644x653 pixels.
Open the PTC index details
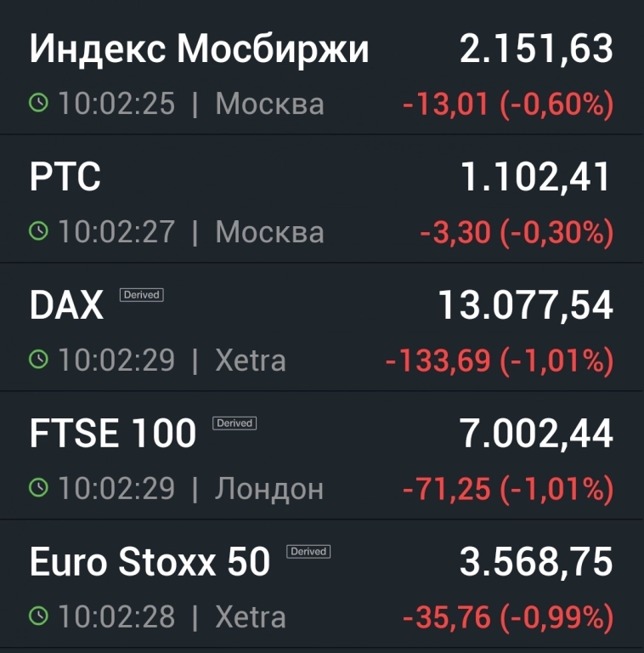(65, 178)
